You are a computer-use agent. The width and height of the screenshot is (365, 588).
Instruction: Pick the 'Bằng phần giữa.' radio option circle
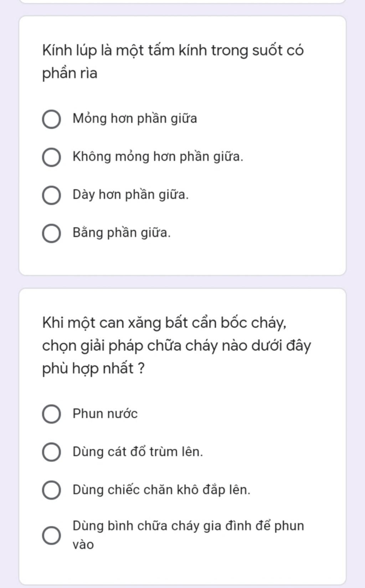(51, 233)
